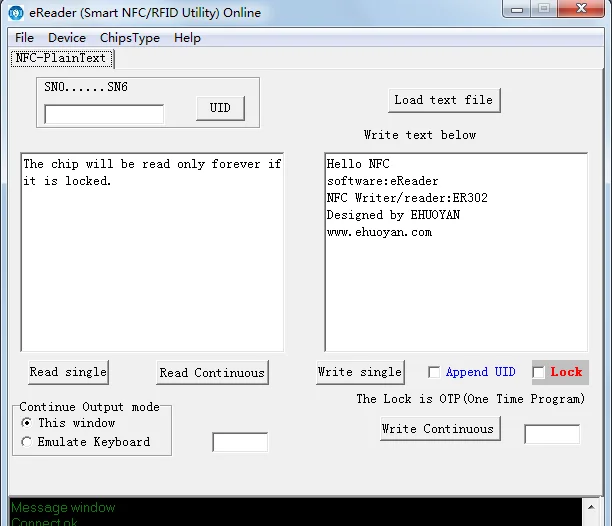Switch to the NFC-PlainText tab
The height and width of the screenshot is (526, 612).
[x=62, y=59]
